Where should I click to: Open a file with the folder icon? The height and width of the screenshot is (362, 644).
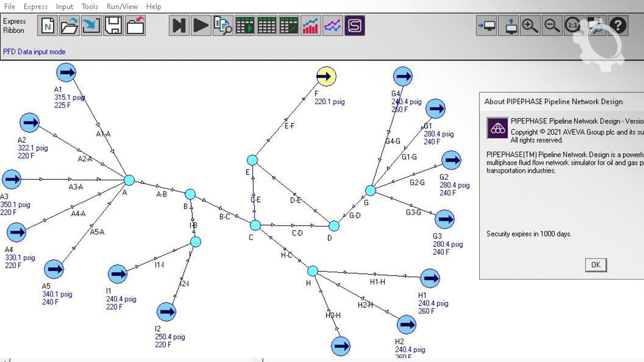(69, 26)
